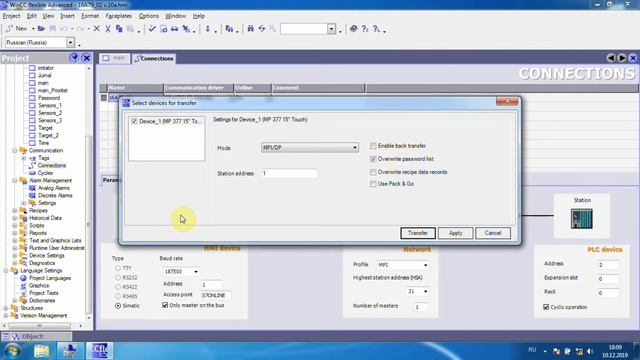Open project folder icon in toolbar

pos(41,29)
